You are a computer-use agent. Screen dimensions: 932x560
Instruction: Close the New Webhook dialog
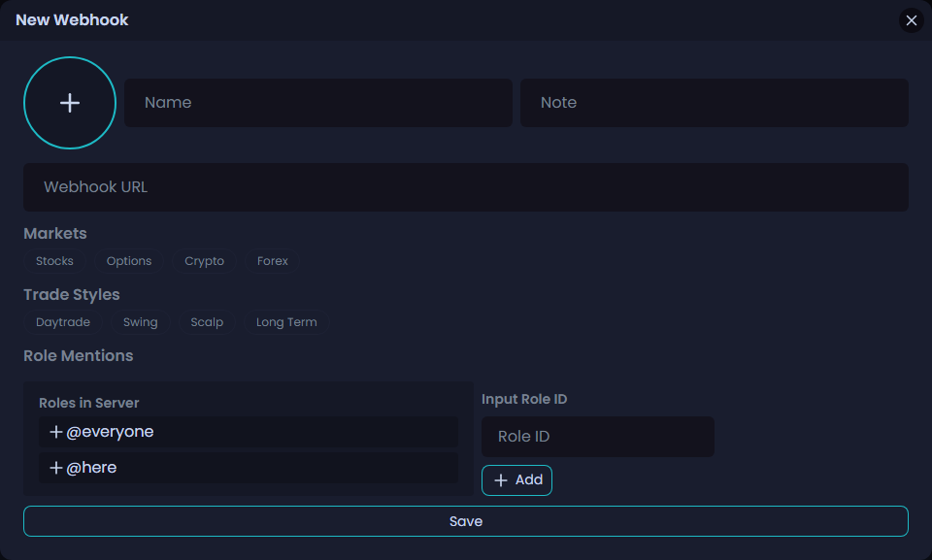(x=911, y=20)
